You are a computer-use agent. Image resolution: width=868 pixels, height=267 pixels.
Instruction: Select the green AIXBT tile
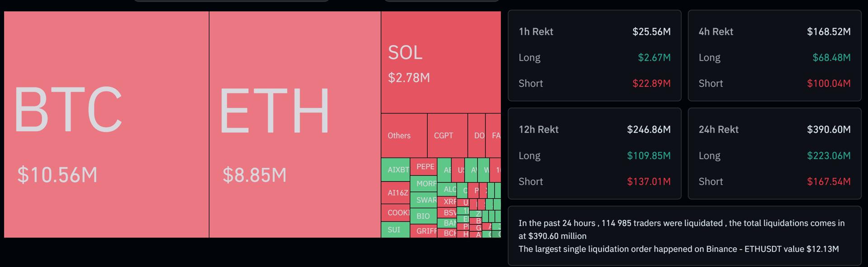click(x=396, y=170)
